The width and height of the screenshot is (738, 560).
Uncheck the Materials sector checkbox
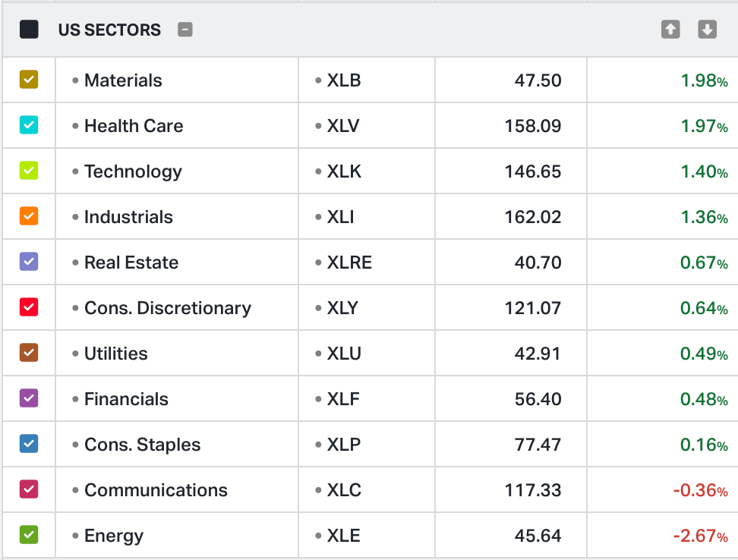[x=29, y=80]
